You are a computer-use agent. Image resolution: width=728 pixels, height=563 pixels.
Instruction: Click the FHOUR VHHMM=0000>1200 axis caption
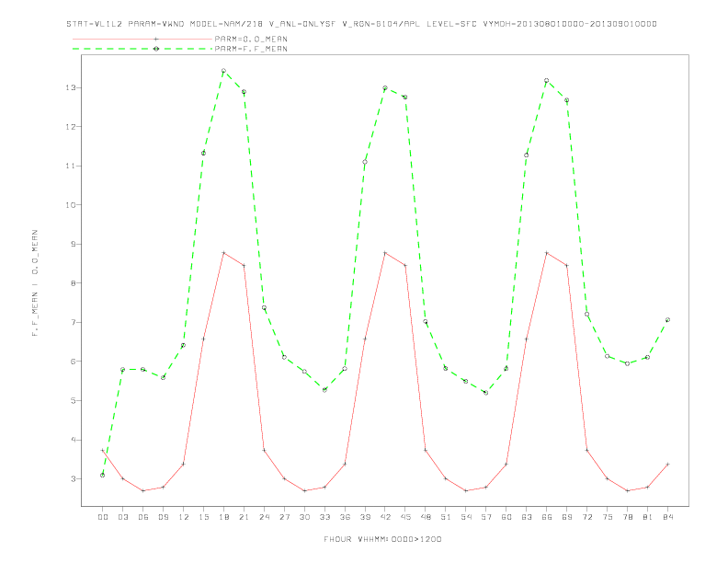coord(382,539)
